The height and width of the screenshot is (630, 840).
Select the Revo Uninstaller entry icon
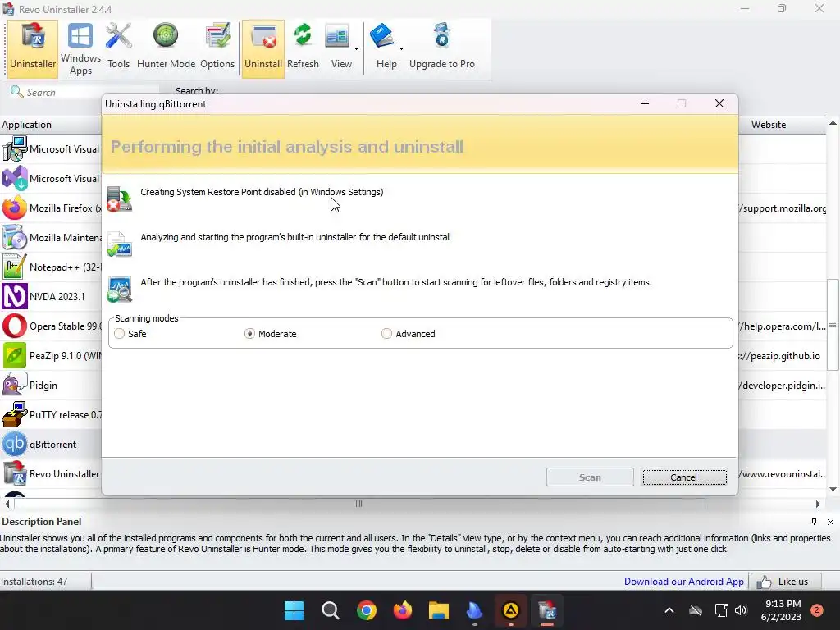[x=15, y=473]
